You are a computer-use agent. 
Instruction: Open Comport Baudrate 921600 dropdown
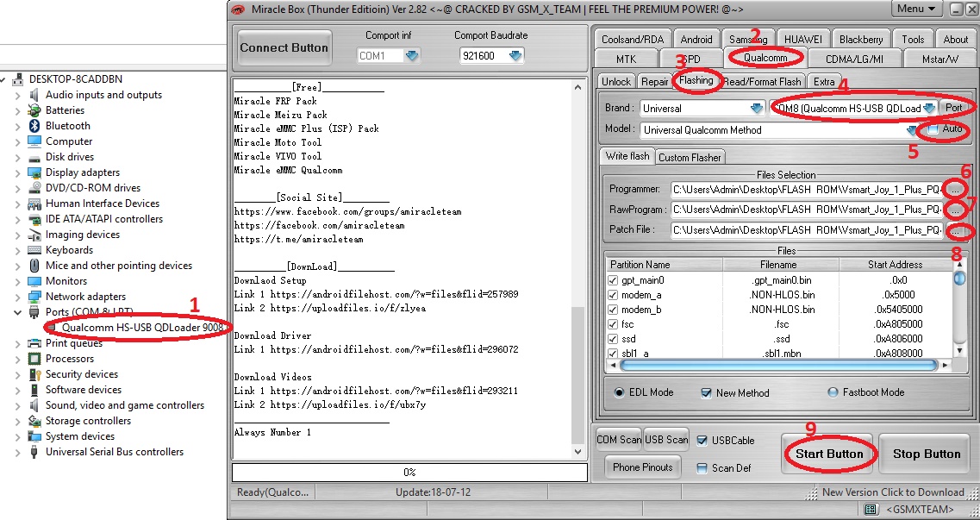click(x=515, y=56)
